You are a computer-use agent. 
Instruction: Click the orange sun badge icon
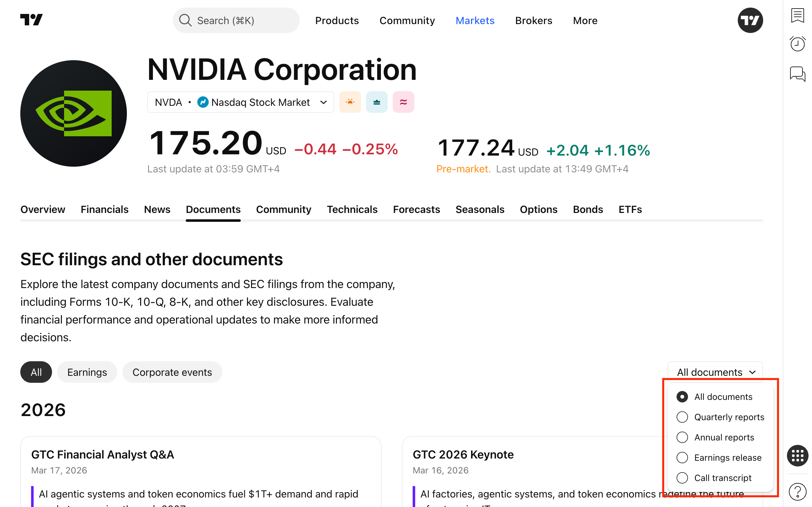click(x=350, y=102)
